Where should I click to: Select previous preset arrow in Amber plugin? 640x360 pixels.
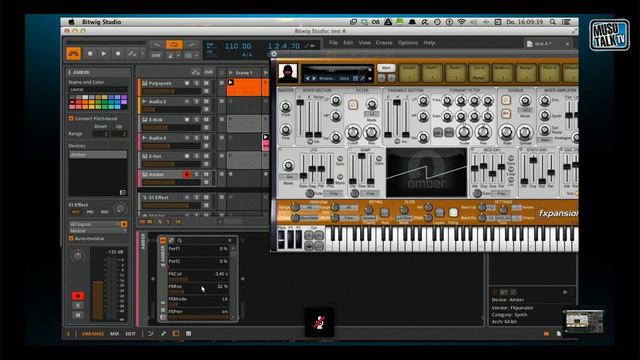click(x=308, y=78)
